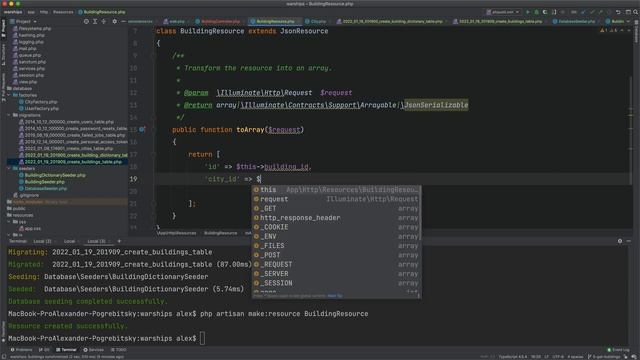This screenshot has height=360, width=640.
Task: Open the Problems tool window tab
Action: [21, 350]
